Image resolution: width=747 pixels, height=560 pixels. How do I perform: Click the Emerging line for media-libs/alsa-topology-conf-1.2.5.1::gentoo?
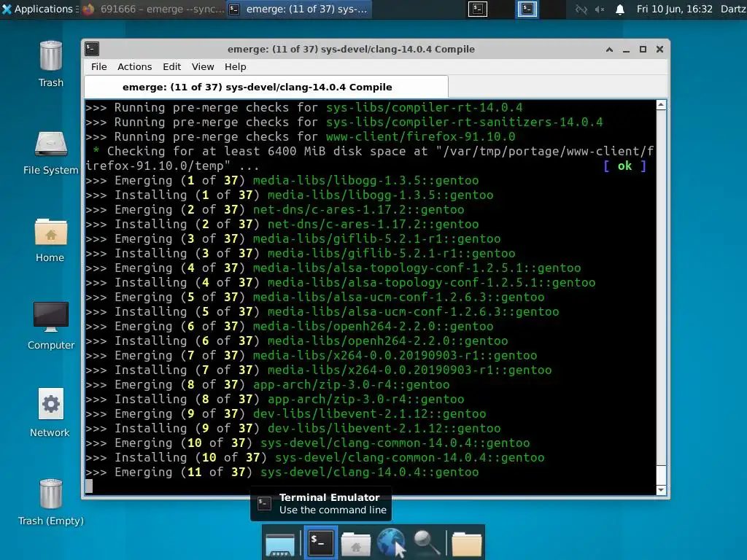tap(333, 268)
